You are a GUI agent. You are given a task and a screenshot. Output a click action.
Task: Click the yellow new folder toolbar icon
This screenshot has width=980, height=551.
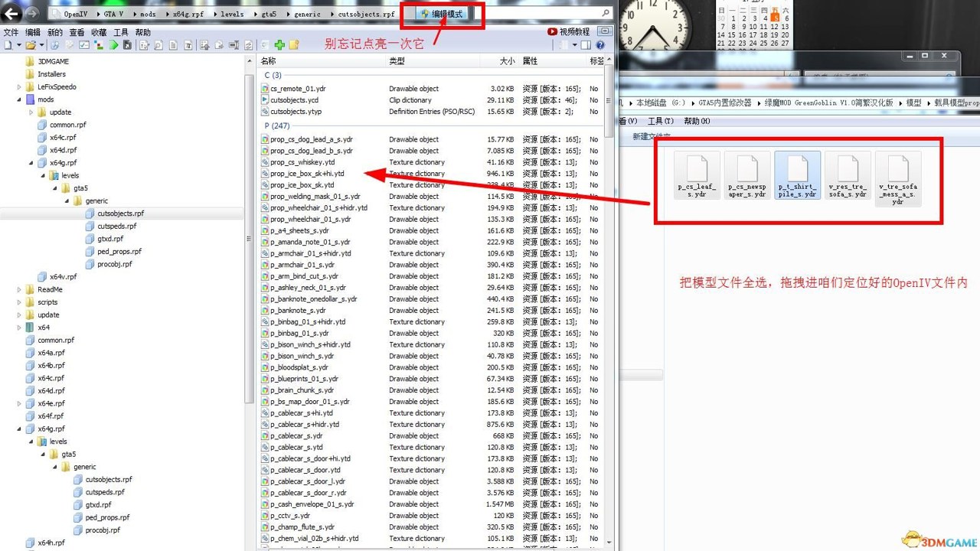pyautogui.click(x=294, y=45)
